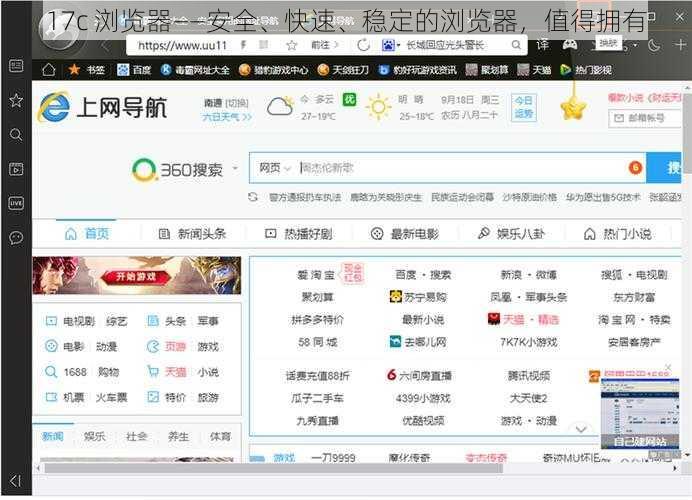The image size is (692, 500).
Task: Click the cloudy weather icon for today
Action: point(280,106)
